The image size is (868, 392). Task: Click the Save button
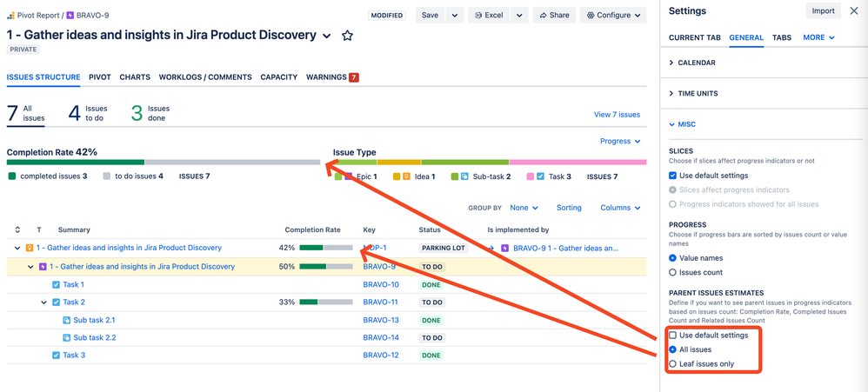pyautogui.click(x=430, y=16)
